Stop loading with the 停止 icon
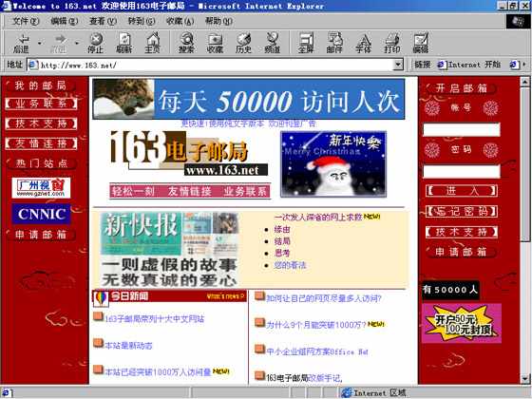This screenshot has width=532, height=399. click(96, 43)
